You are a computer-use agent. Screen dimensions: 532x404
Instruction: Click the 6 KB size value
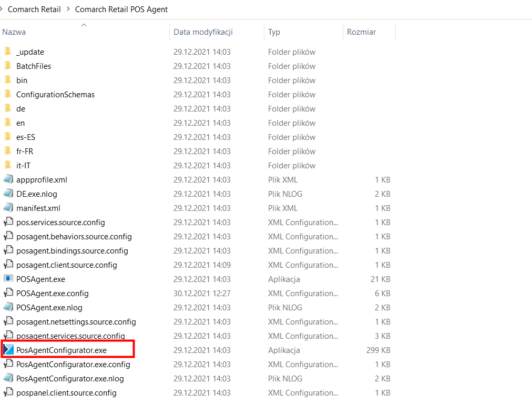click(382, 294)
